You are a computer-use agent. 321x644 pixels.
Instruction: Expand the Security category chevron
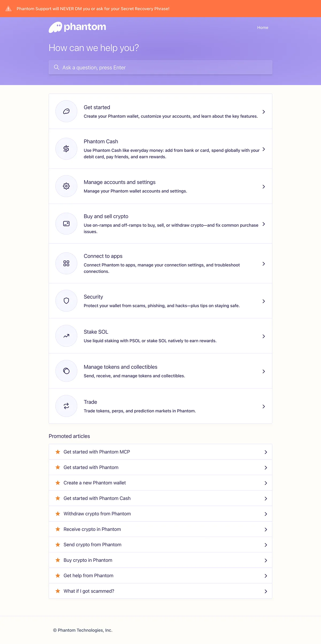(263, 301)
